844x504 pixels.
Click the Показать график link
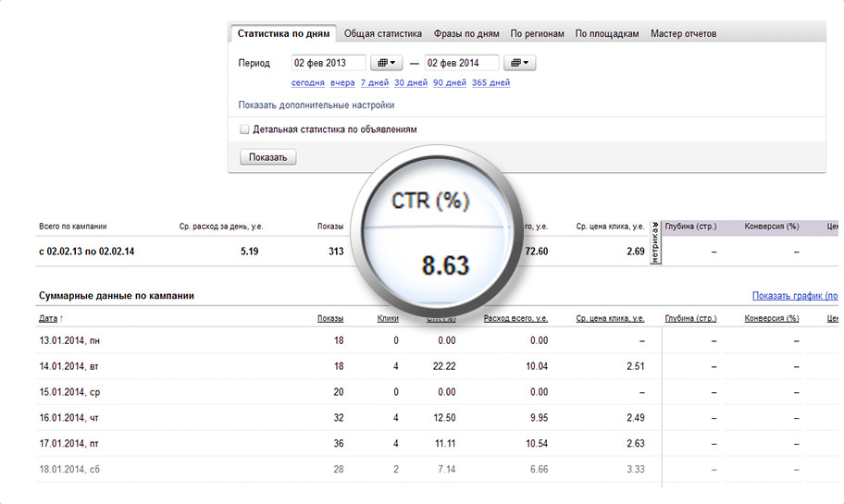coord(795,295)
